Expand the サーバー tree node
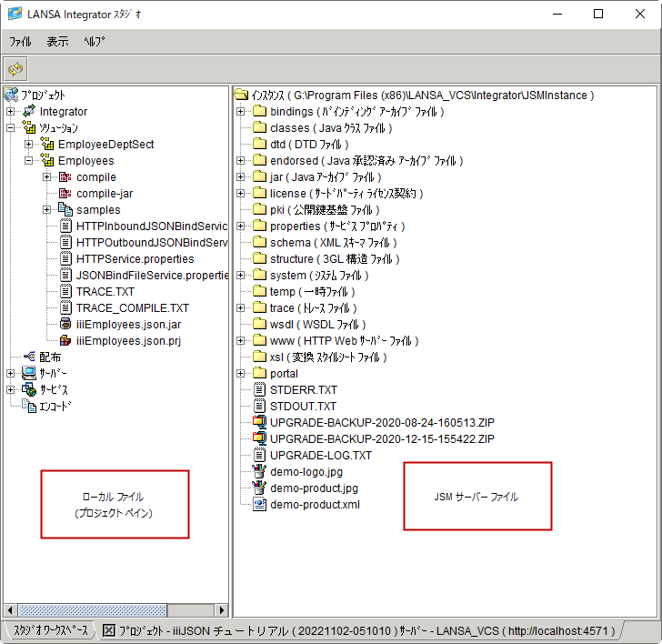The width and height of the screenshot is (662, 644). click(11, 373)
